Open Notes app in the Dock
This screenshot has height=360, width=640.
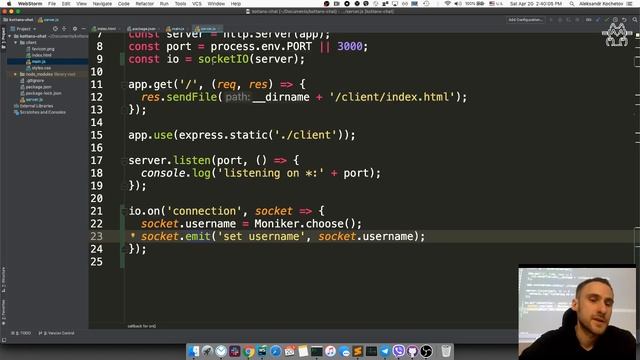[303, 351]
